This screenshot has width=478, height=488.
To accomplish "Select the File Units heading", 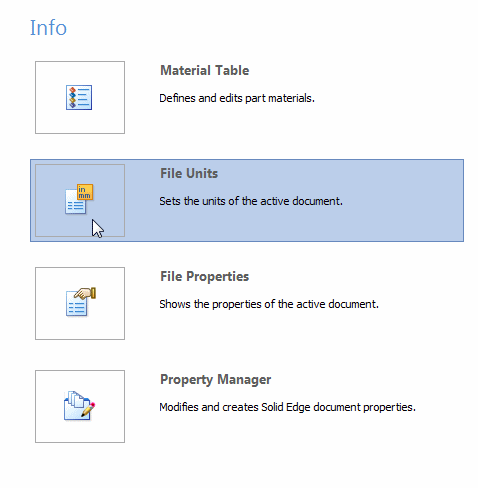I will coord(189,174).
